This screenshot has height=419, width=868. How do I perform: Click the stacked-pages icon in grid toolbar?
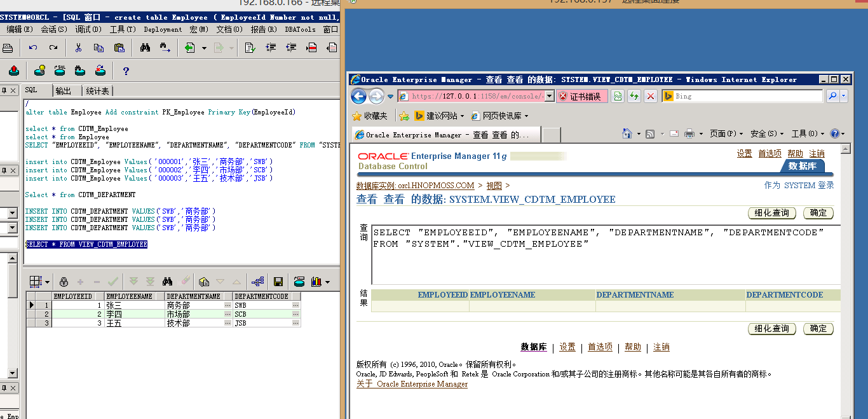[203, 282]
